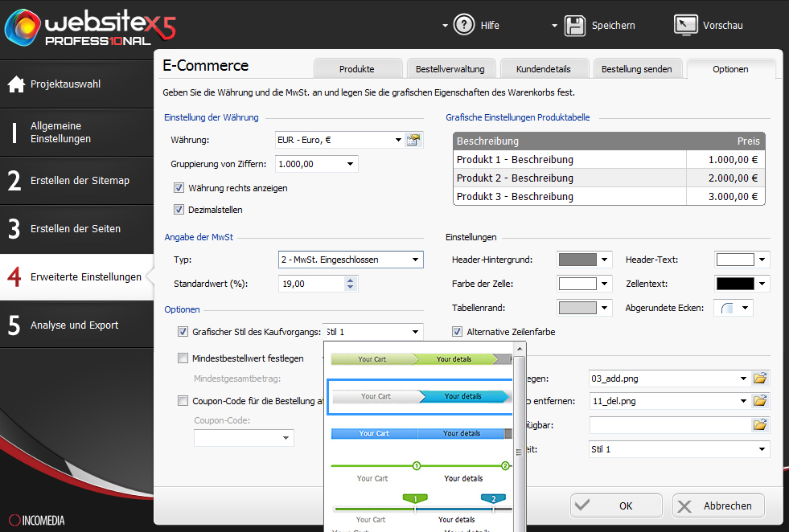Browse folder for 11_del.png image

point(760,401)
